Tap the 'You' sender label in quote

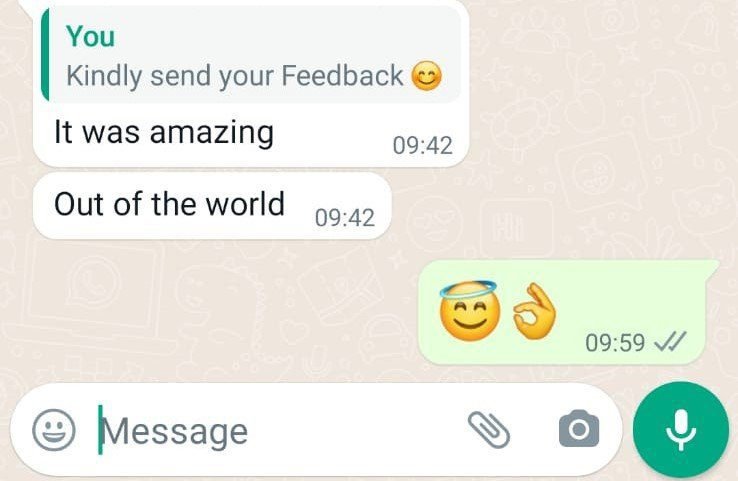(90, 36)
